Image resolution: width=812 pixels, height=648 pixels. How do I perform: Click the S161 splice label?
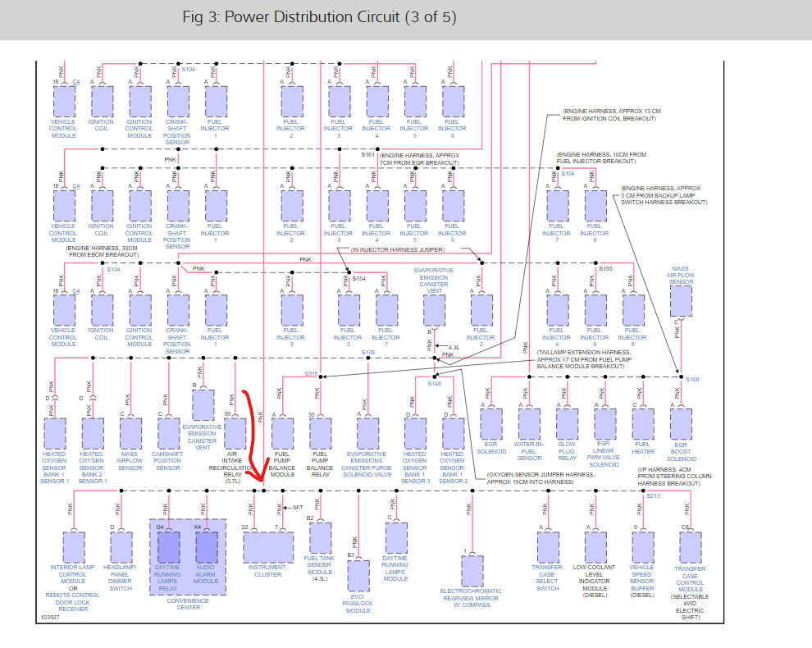(367, 155)
